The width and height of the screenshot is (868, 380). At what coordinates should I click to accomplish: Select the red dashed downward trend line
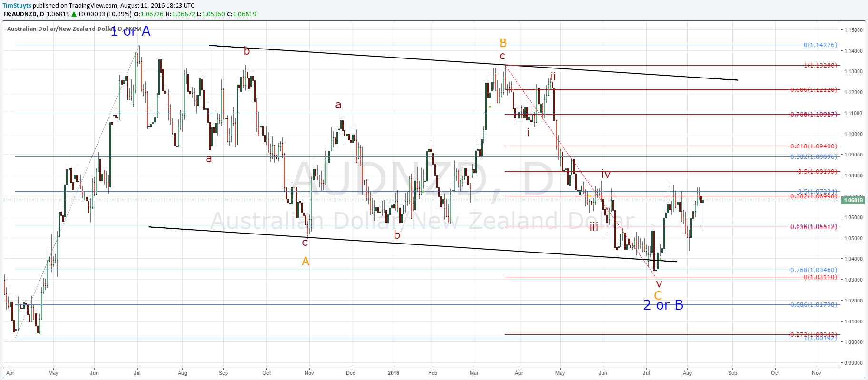point(580,170)
